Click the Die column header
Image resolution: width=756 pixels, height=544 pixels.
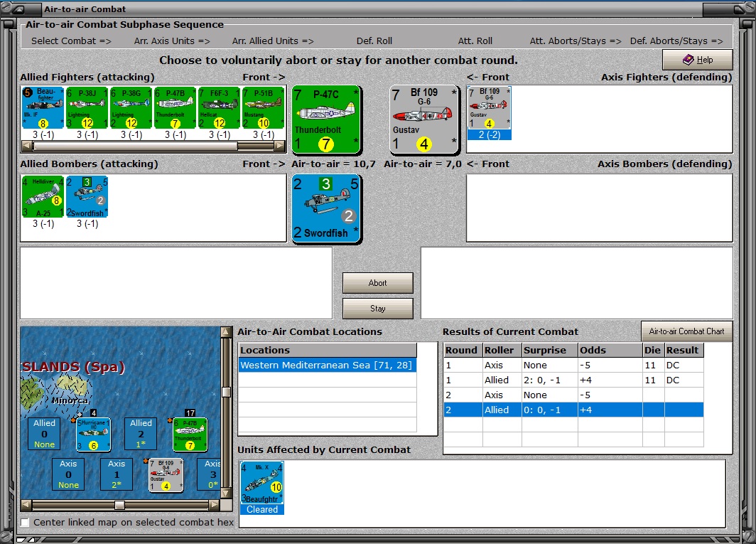[653, 350]
